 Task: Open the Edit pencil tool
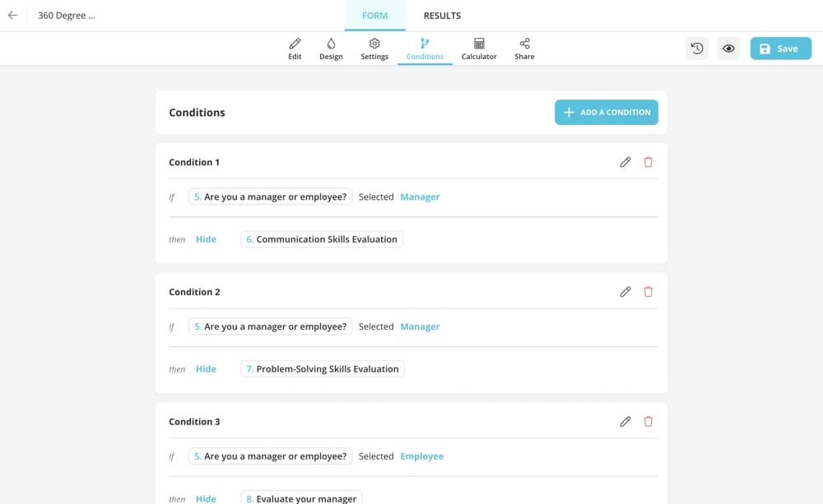pos(295,49)
